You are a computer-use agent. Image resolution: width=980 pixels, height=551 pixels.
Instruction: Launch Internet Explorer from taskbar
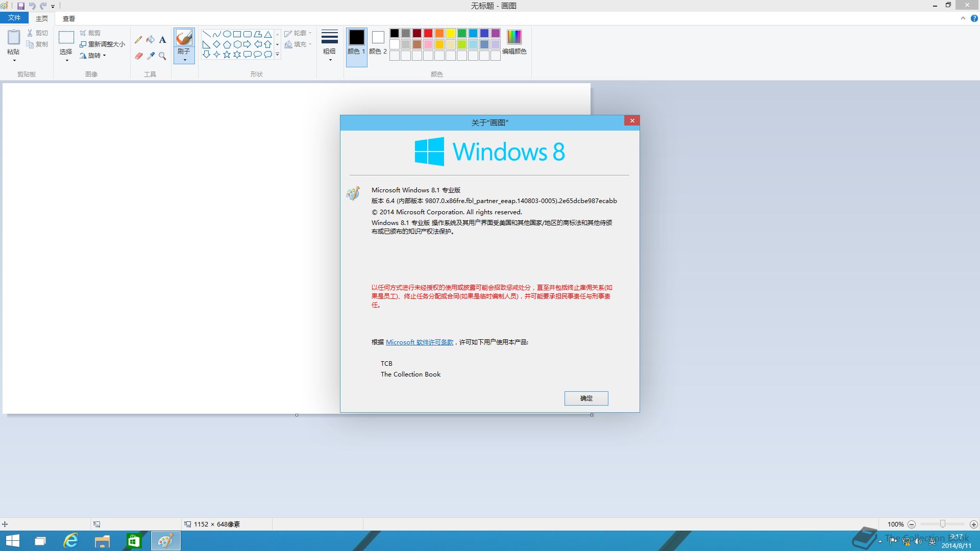[70, 541]
